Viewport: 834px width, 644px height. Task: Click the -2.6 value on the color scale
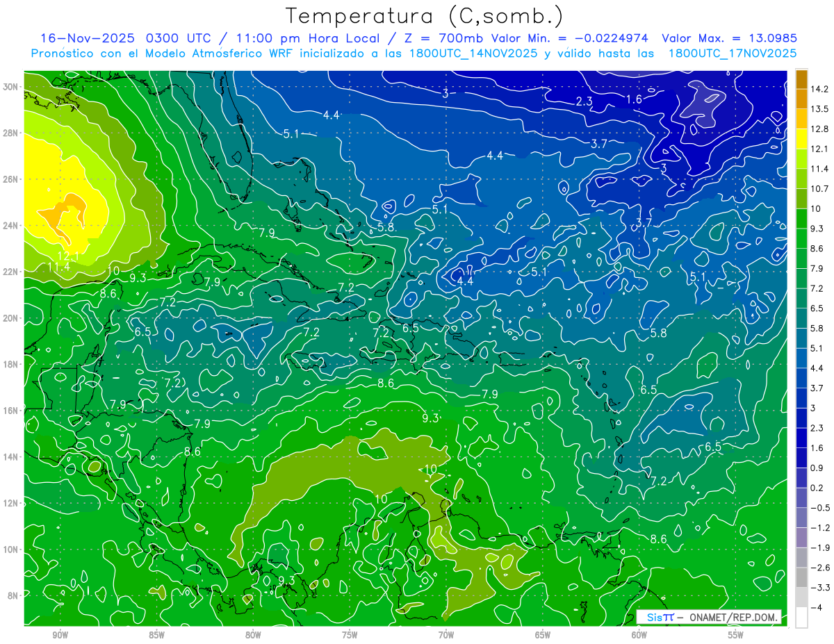[820, 568]
